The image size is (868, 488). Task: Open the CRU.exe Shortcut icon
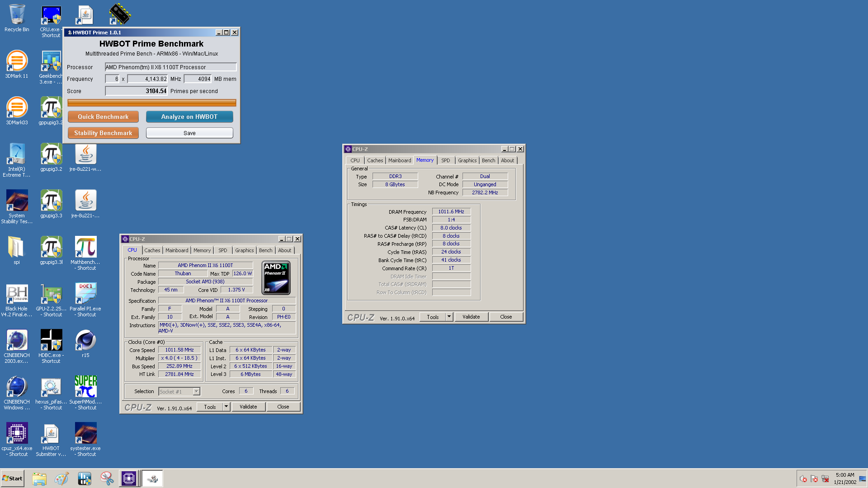coord(51,21)
